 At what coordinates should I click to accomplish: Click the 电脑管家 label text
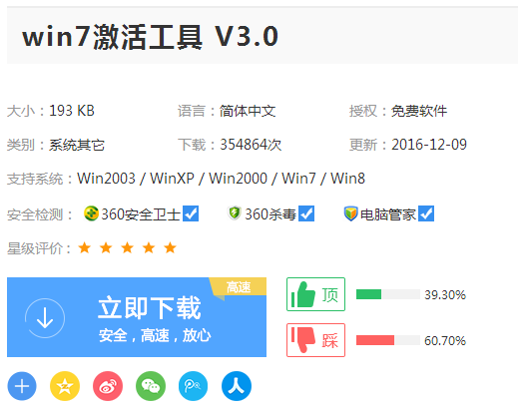tap(388, 214)
